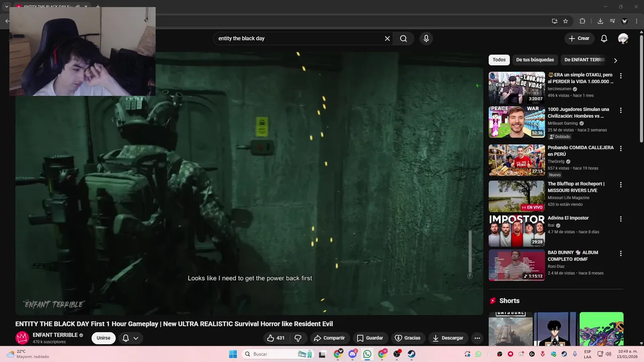Bookmark this page with the star icon
This screenshot has width=644, height=362.
pos(566,21)
